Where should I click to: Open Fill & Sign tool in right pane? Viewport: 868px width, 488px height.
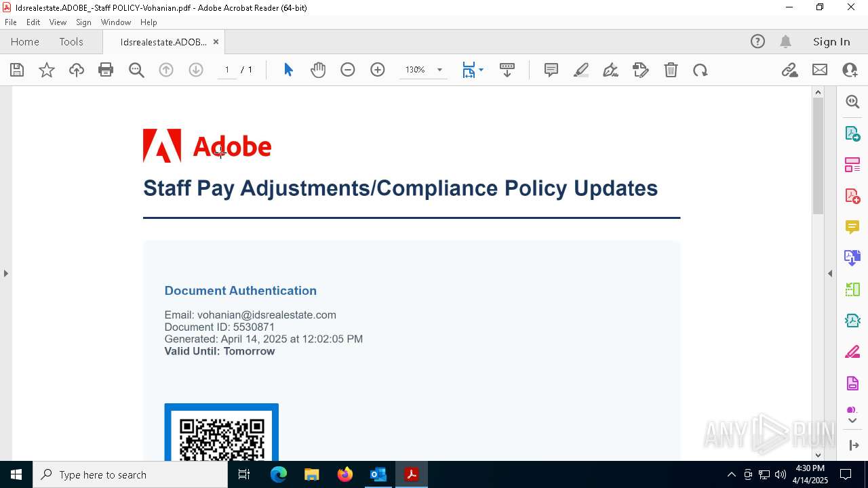pyautogui.click(x=852, y=352)
